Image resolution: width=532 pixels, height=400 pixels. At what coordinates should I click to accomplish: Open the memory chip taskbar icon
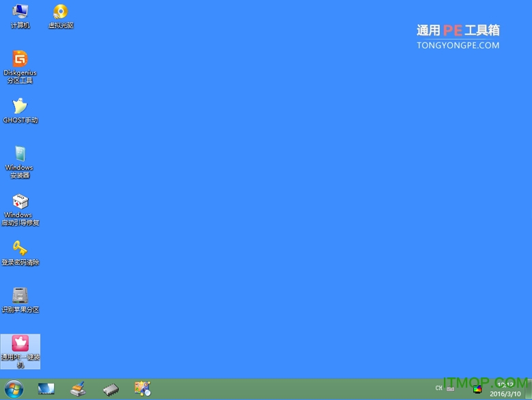[111, 389]
